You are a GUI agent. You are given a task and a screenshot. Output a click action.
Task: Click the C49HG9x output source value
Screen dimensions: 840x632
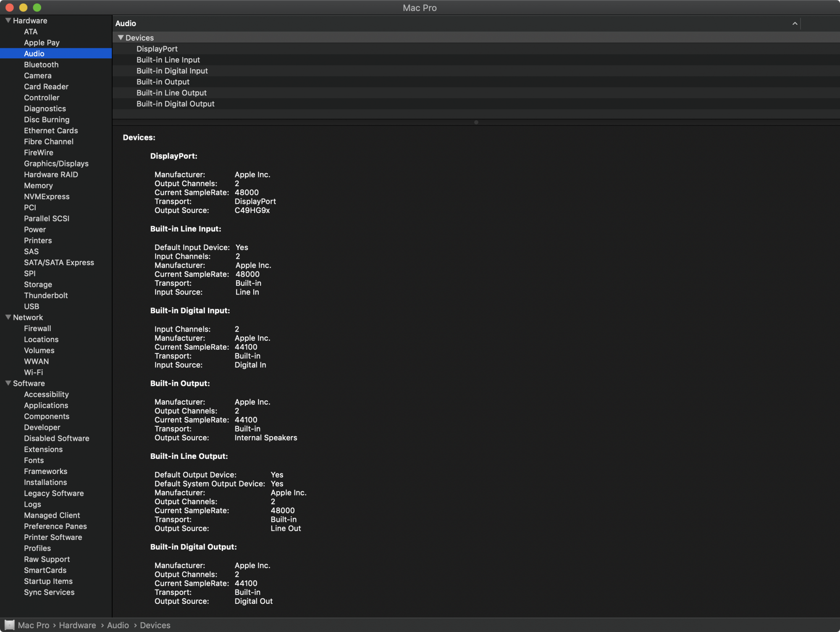tap(252, 210)
